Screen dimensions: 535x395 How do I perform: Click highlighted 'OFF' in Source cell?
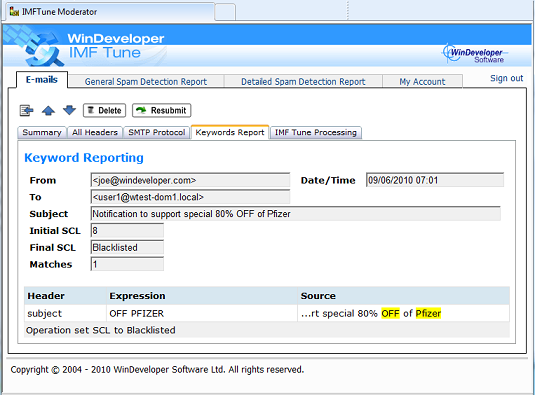(390, 313)
